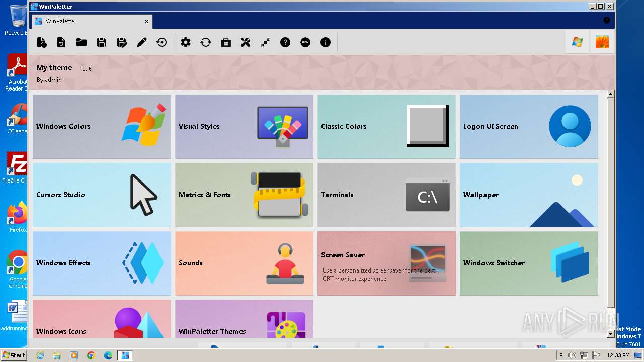Click the Windows flag button top right
Image resolution: width=644 pixels, height=362 pixels.
(577, 42)
